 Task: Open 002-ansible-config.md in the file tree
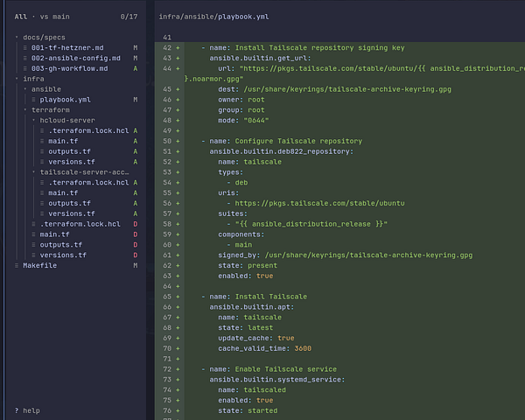(75, 58)
